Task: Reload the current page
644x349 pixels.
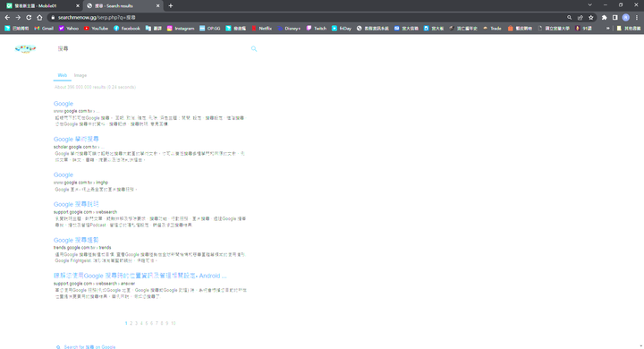Action: 29,18
